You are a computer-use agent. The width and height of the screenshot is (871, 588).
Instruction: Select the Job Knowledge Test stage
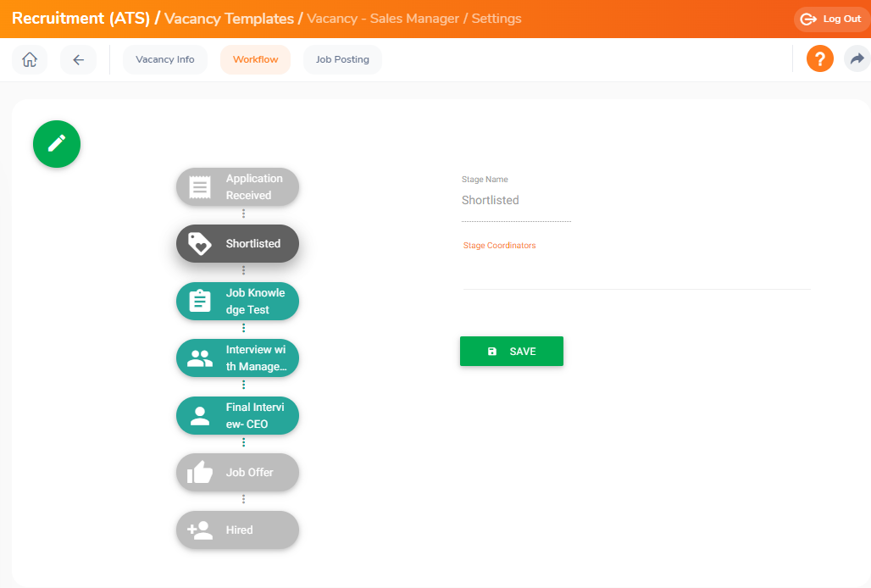coord(238,302)
